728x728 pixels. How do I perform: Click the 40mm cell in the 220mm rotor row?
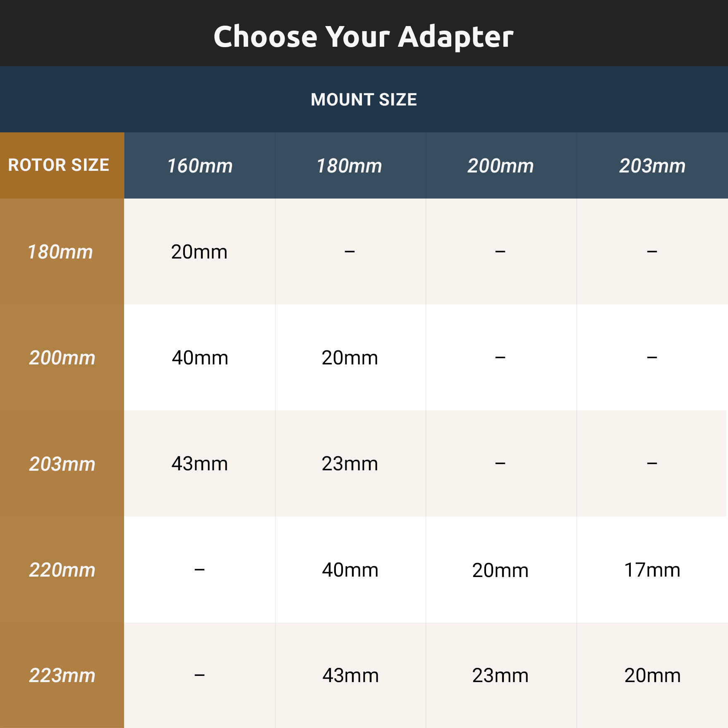pyautogui.click(x=350, y=570)
